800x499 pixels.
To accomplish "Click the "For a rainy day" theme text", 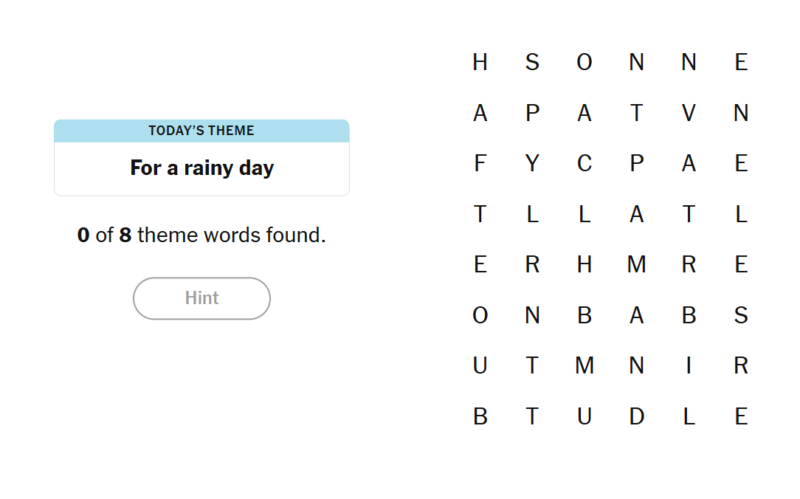I will tap(201, 168).
